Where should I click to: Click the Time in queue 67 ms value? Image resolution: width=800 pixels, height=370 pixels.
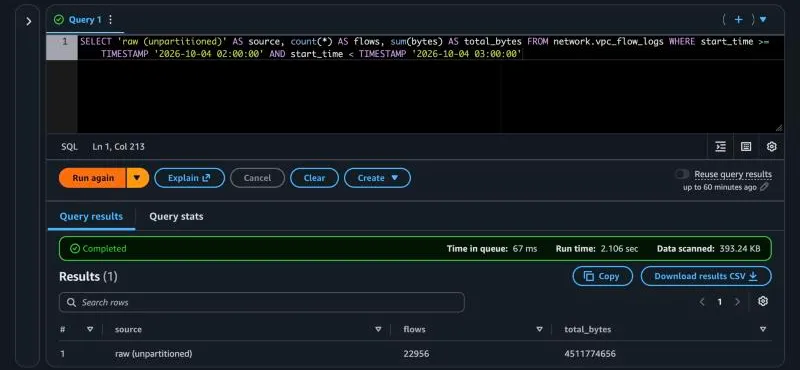coord(525,249)
